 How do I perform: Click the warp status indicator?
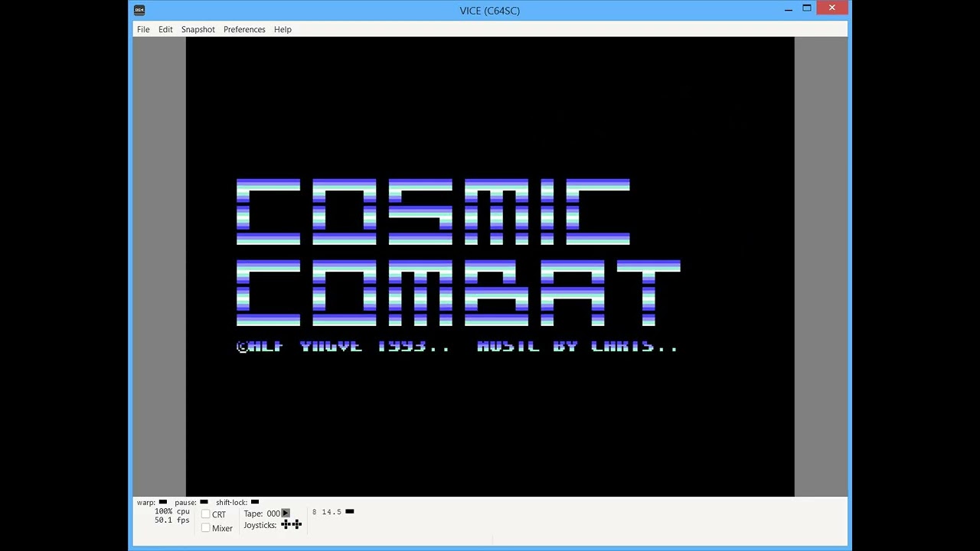point(162,502)
